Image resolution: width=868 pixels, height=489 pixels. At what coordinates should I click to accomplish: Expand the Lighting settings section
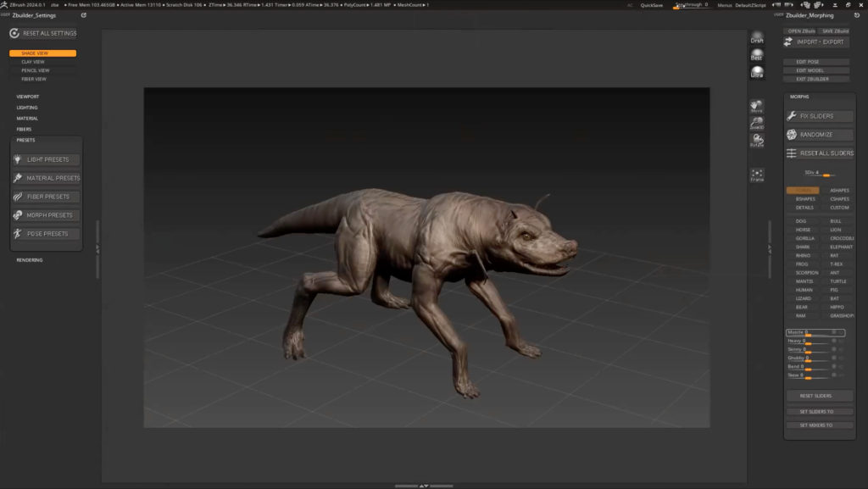[x=27, y=108]
